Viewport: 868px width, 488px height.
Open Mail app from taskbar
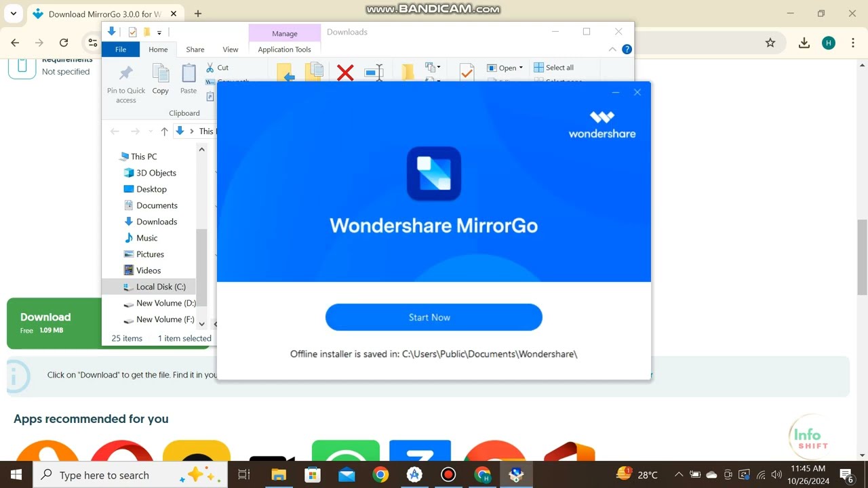[x=347, y=474]
